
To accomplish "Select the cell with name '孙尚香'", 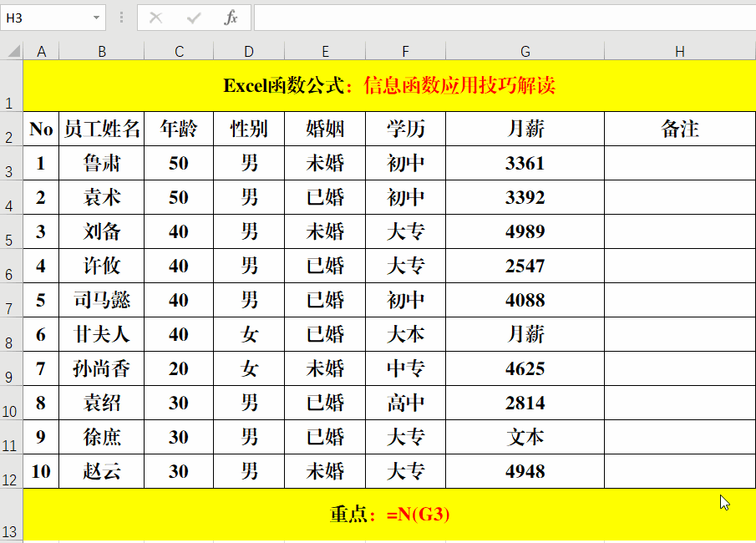I will tap(102, 368).
